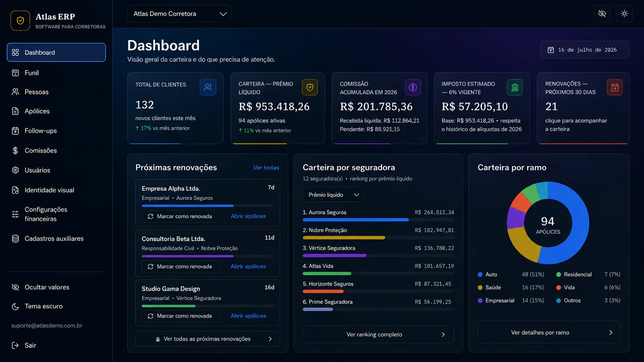
Task: Click the chevron on Ver ranking completo
Action: coord(443,335)
